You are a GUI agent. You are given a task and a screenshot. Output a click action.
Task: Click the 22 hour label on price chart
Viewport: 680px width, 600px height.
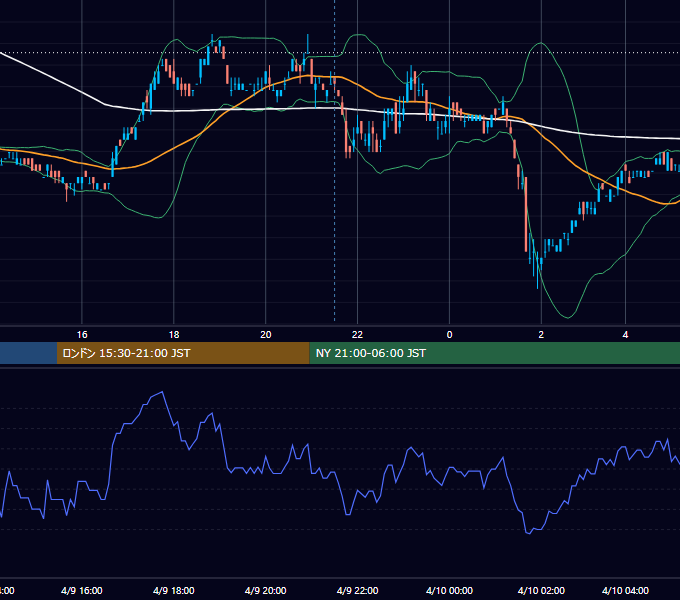[x=357, y=334]
